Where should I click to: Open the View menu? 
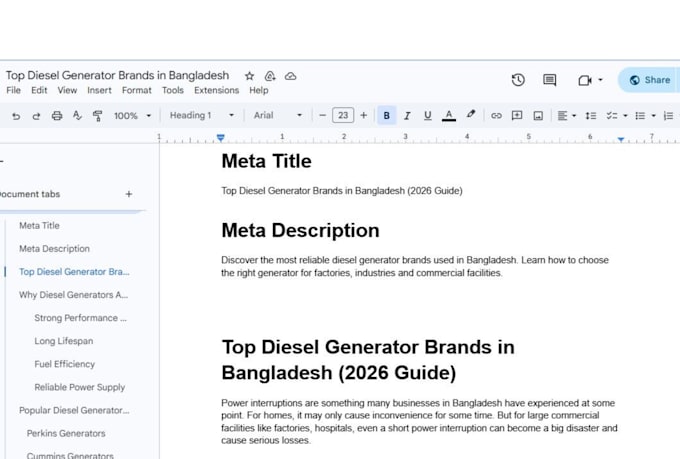pos(67,90)
